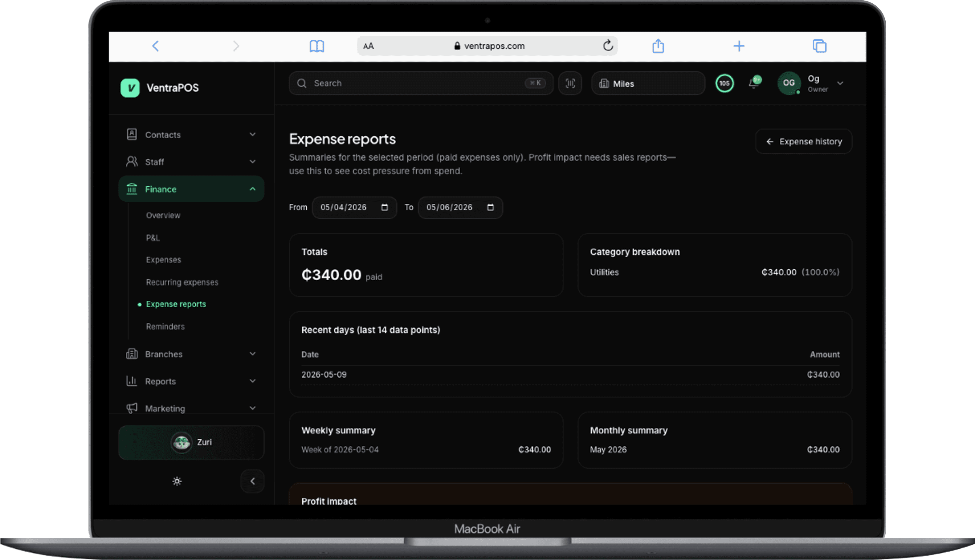Expand the Branches menu chevron
The image size is (975, 560).
coord(252,354)
